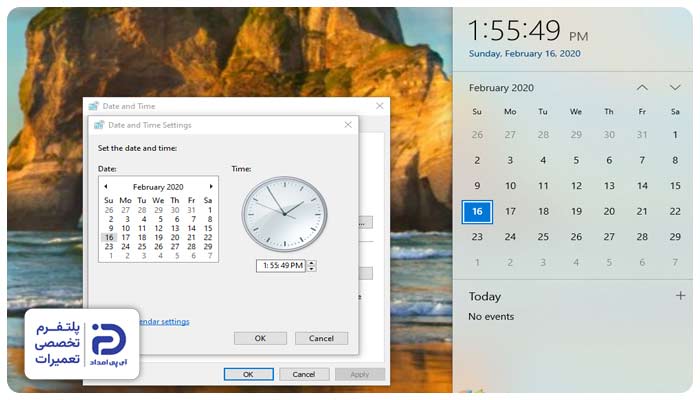Select day 19 in the flyout calendar
This screenshot has width=700, height=400.
pos(576,212)
